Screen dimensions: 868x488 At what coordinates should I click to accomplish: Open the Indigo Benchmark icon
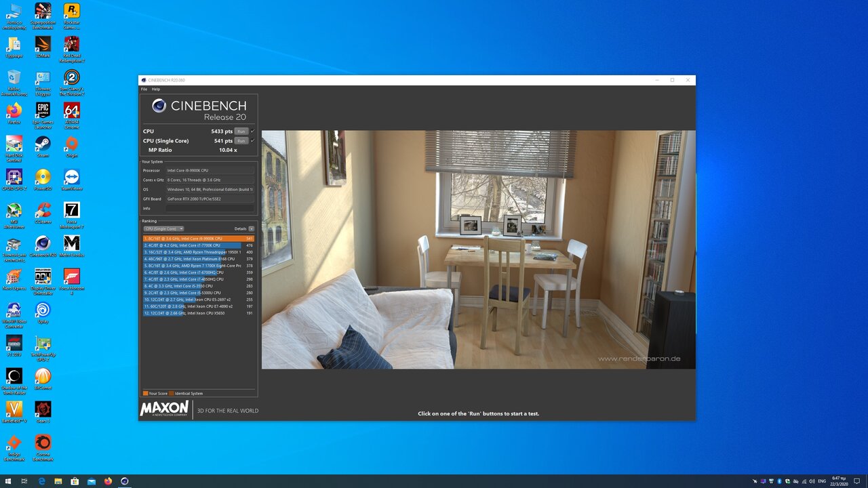14,447
